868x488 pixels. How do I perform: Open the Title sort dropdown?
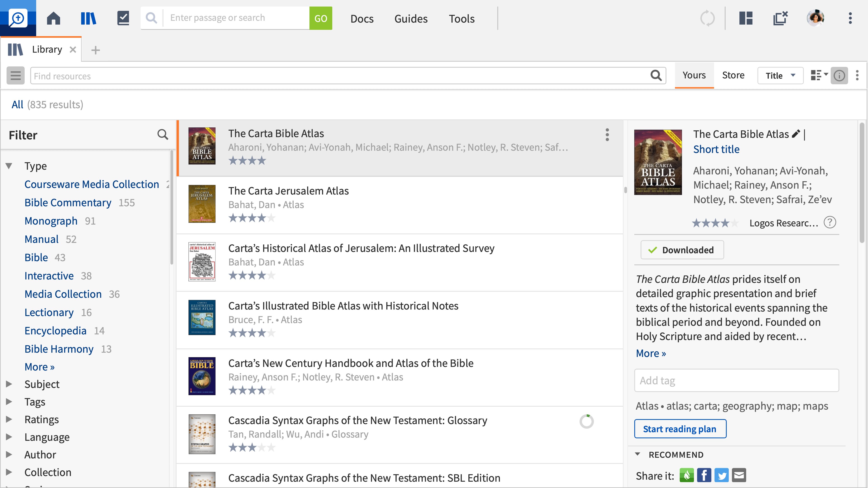(780, 75)
